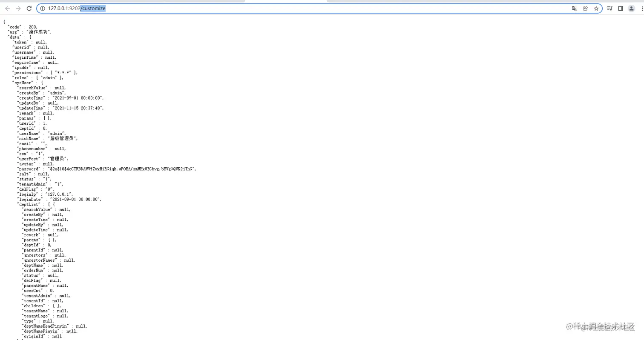This screenshot has height=340, width=644.
Task: Open the media control playlist icon
Action: pyautogui.click(x=609, y=9)
